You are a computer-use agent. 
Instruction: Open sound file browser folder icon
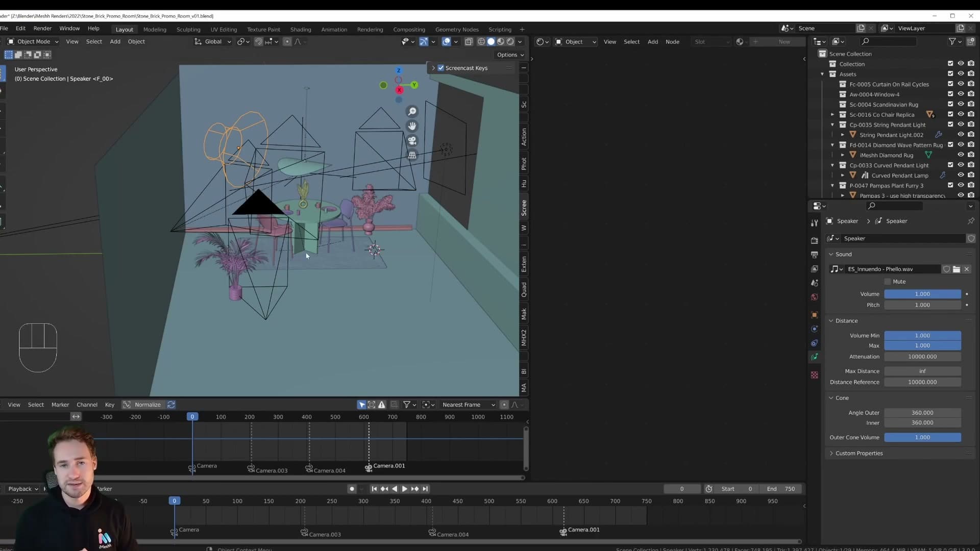(x=957, y=269)
